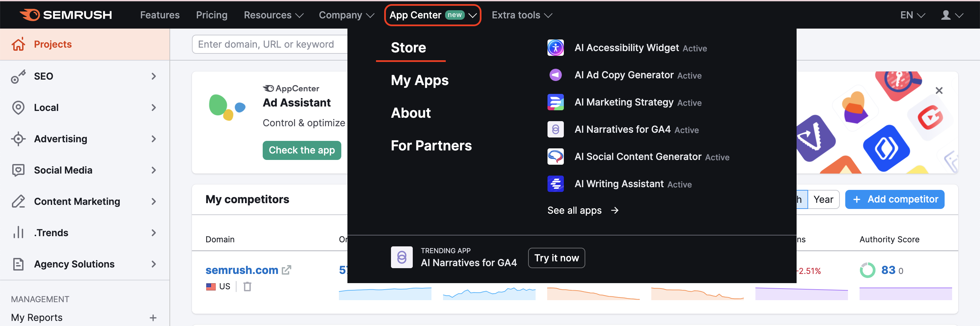The width and height of the screenshot is (980, 326).
Task: Expand the Advertising sidebar section chevron
Action: 154,139
